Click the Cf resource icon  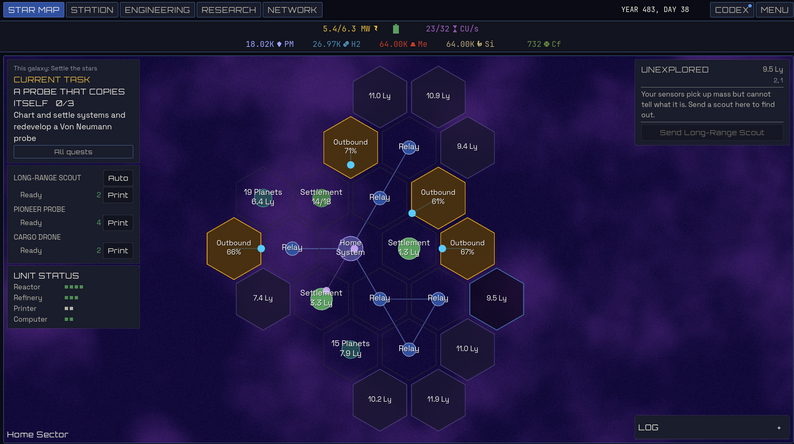click(x=546, y=44)
